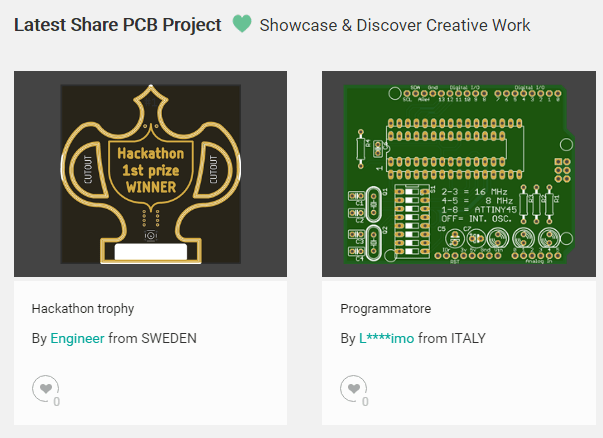Click the ITALY country label
The height and width of the screenshot is (438, 603).
[465, 338]
